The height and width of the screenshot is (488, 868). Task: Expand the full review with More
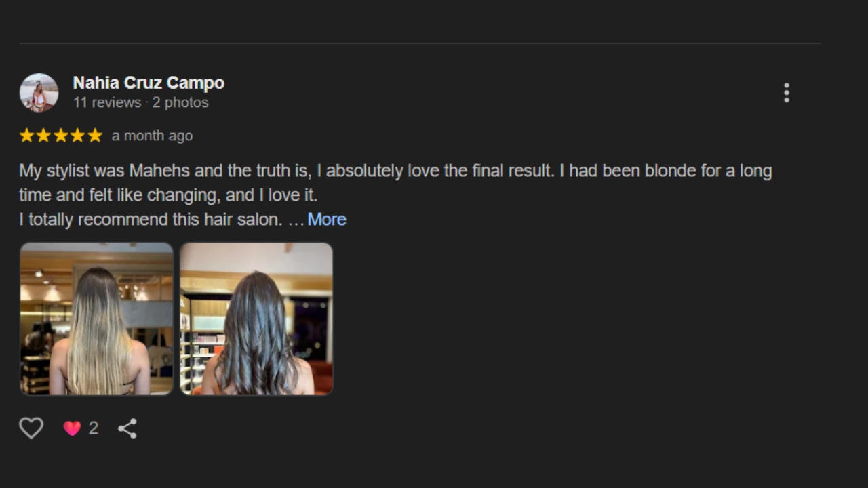point(327,220)
